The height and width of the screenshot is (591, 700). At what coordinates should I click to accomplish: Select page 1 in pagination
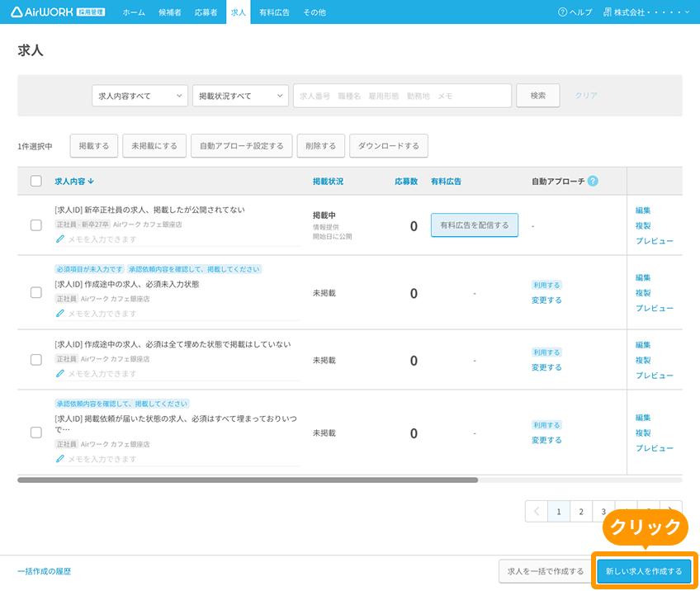[559, 512]
